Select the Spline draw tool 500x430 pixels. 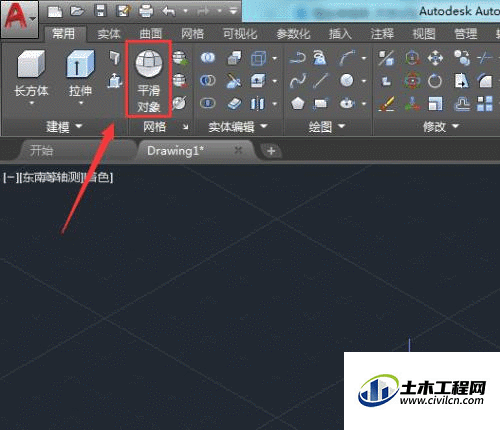[297, 81]
